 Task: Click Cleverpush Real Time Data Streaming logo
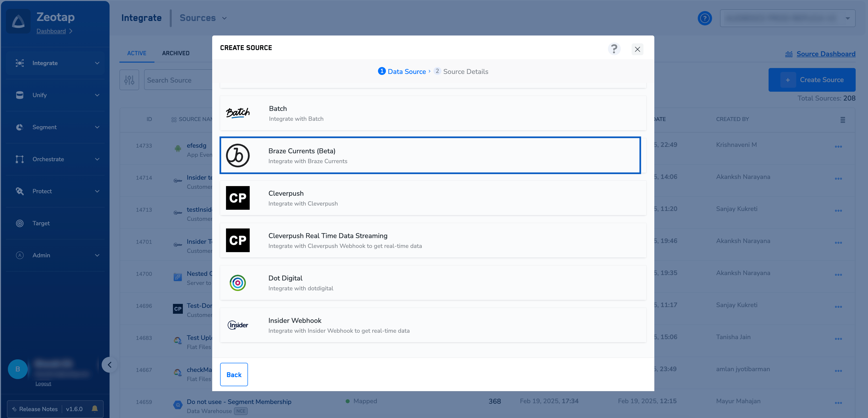238,240
